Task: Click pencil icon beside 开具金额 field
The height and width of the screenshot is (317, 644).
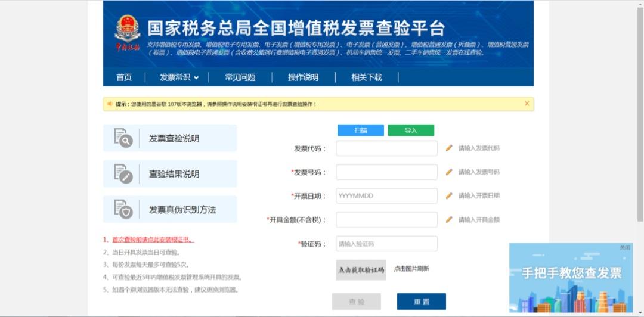Action: 449,219
